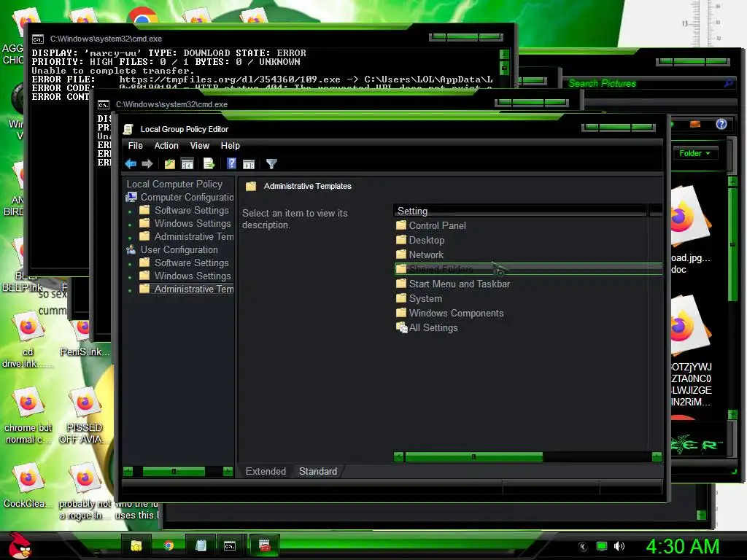Click the blue Help question mark toolbar icon
747x560 pixels.
click(231, 164)
